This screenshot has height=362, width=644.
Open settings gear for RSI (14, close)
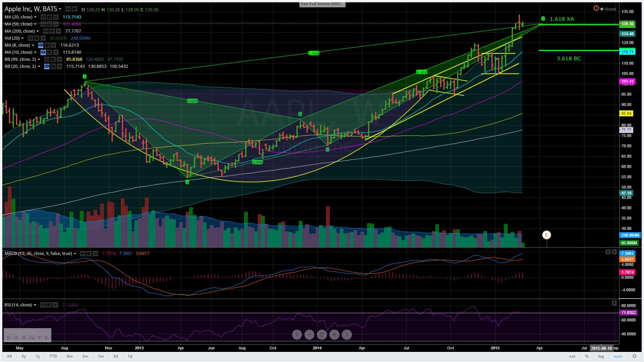pyautogui.click(x=49, y=305)
